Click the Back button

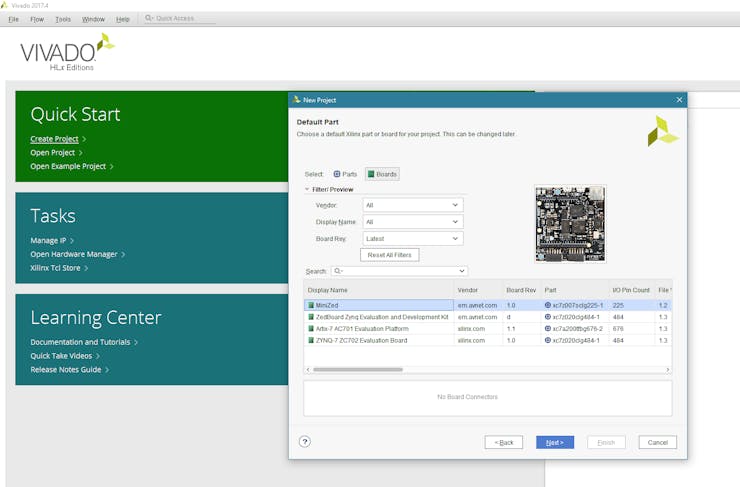click(504, 442)
